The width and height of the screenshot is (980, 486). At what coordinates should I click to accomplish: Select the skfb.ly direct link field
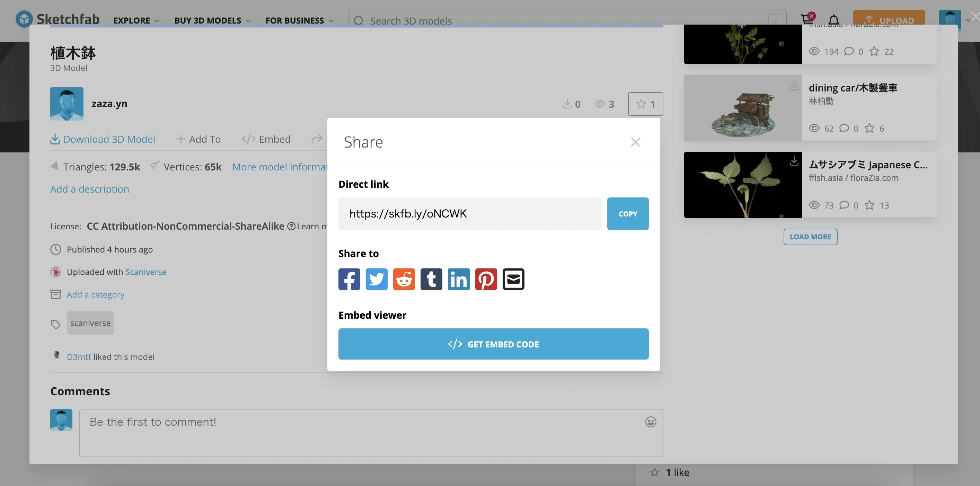[x=470, y=214]
